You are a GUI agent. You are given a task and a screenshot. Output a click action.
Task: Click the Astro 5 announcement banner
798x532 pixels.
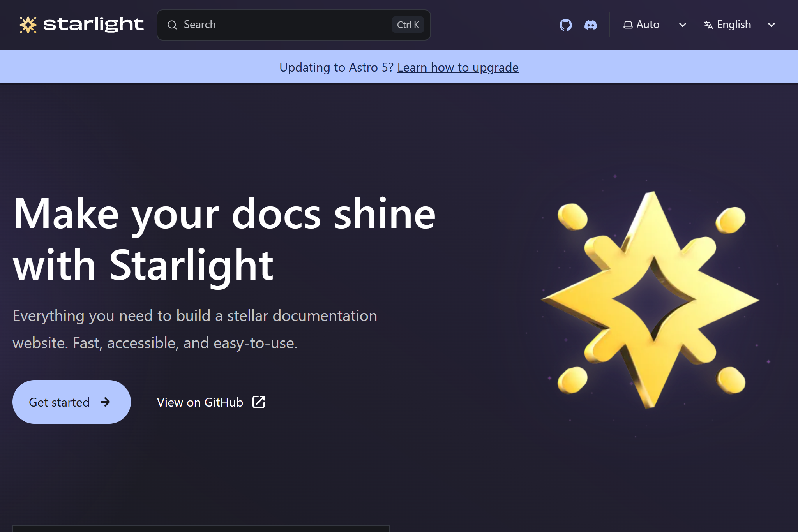coord(399,67)
